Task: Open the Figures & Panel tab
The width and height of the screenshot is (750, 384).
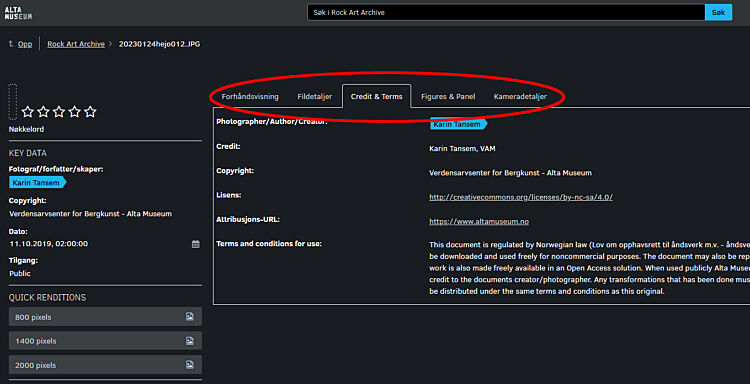Action: (448, 97)
